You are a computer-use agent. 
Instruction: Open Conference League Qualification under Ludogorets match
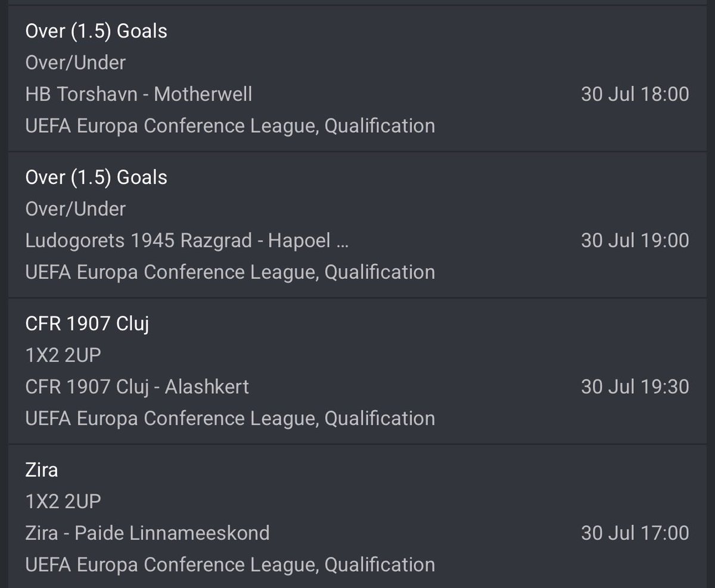[230, 272]
